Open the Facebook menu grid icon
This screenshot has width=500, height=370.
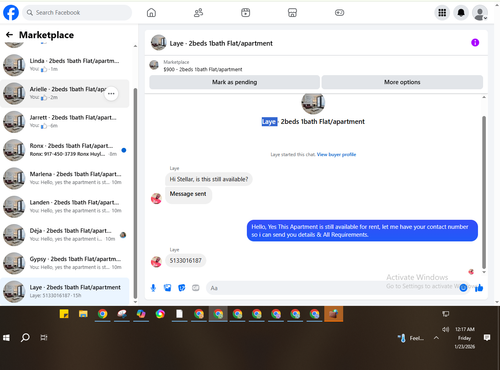[x=442, y=13]
